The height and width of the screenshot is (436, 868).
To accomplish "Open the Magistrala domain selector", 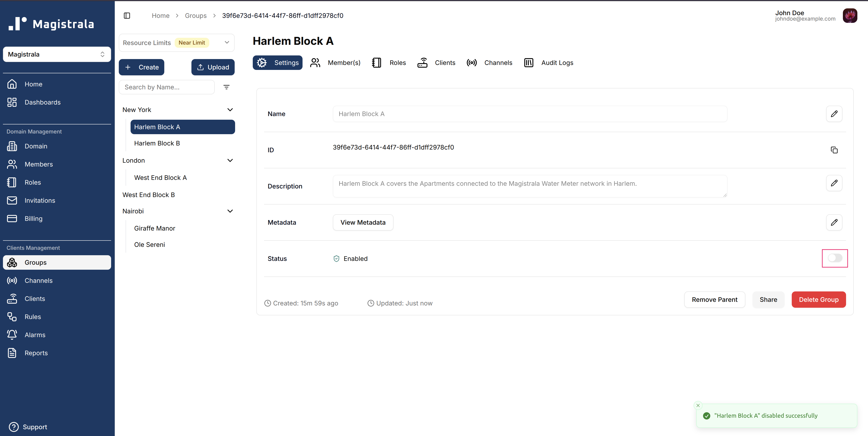I will [57, 54].
